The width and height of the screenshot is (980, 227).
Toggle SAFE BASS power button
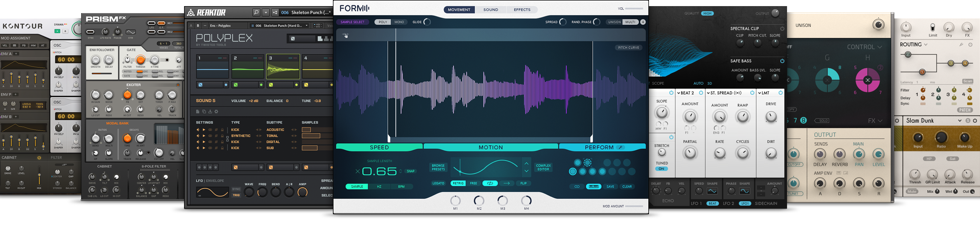(782, 61)
